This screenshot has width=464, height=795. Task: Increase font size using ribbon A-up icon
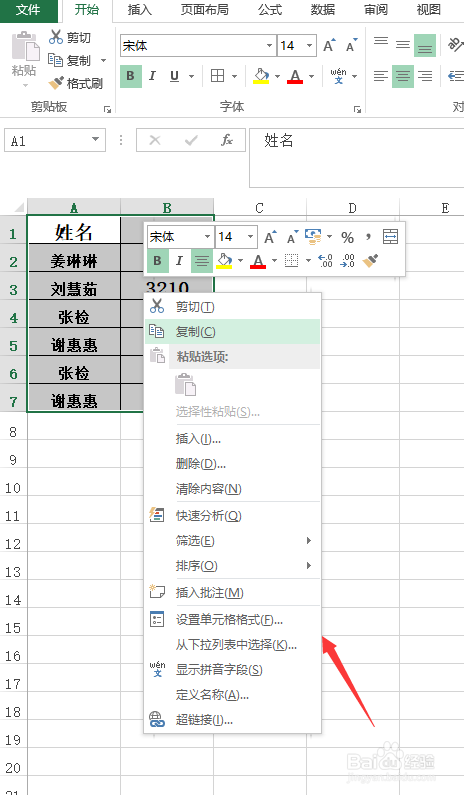329,46
